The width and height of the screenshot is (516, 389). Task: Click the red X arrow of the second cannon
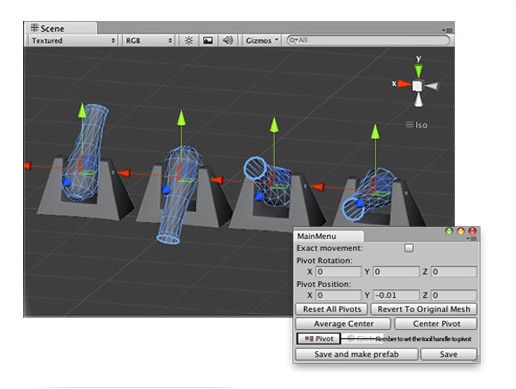click(124, 173)
